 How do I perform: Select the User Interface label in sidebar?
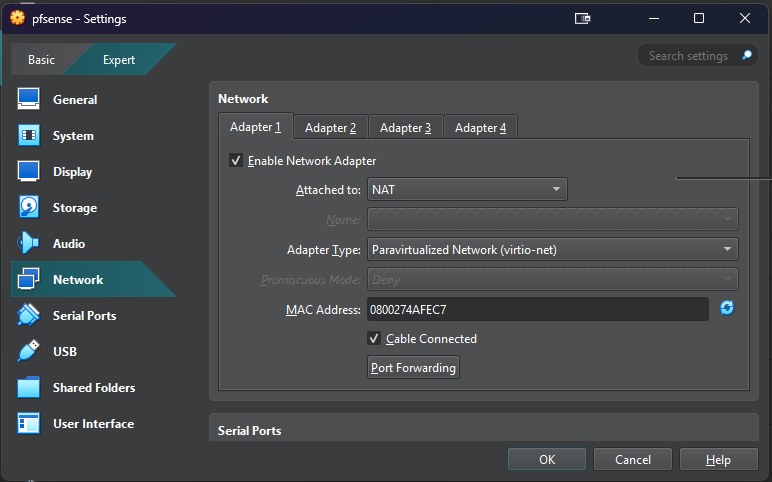94,423
